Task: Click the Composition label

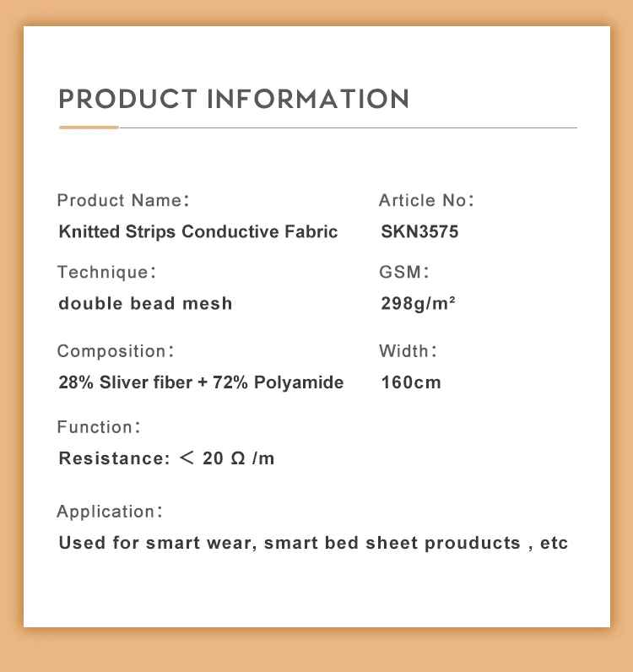Action: click(x=116, y=351)
